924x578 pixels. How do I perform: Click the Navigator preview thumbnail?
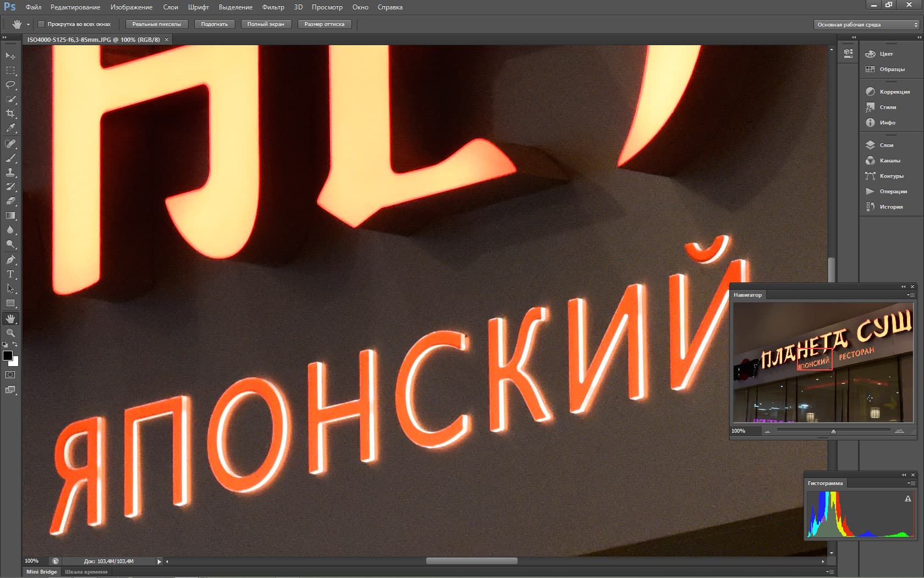click(823, 363)
